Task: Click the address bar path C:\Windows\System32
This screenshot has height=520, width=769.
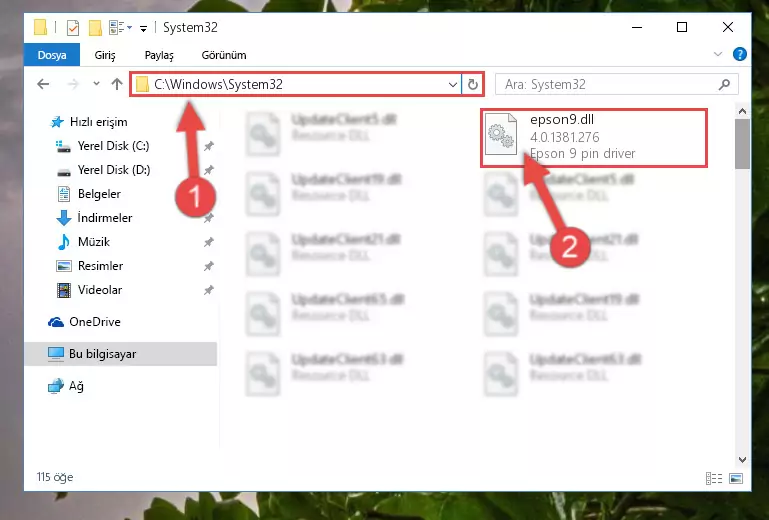Action: [x=218, y=84]
